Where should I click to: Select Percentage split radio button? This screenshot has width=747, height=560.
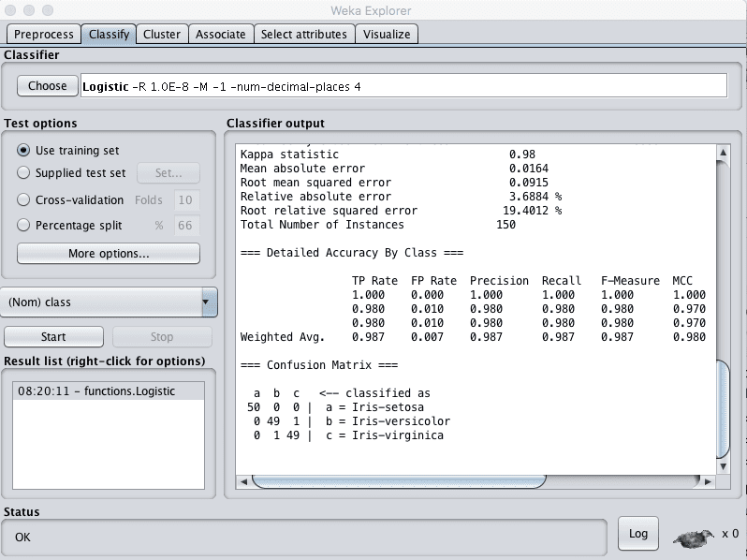click(22, 225)
